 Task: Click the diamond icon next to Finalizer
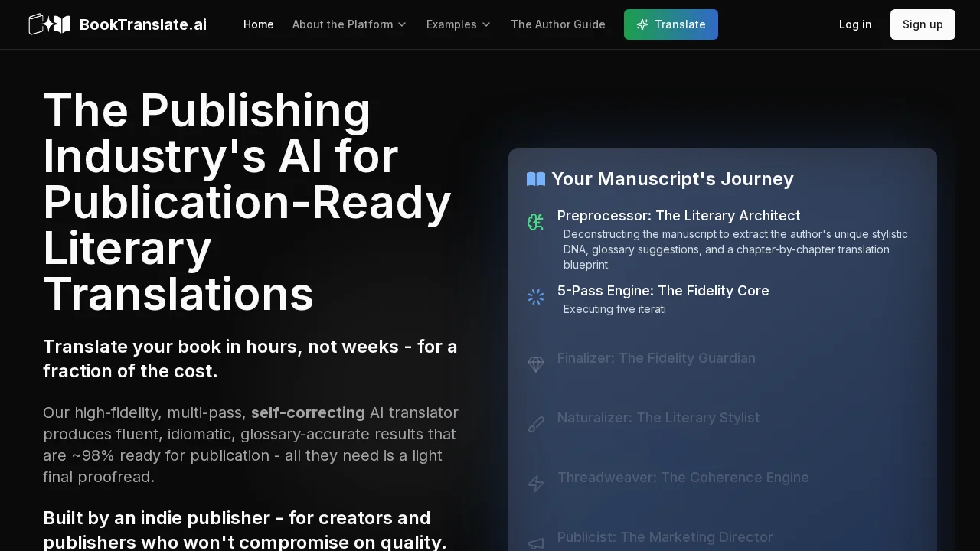536,364
